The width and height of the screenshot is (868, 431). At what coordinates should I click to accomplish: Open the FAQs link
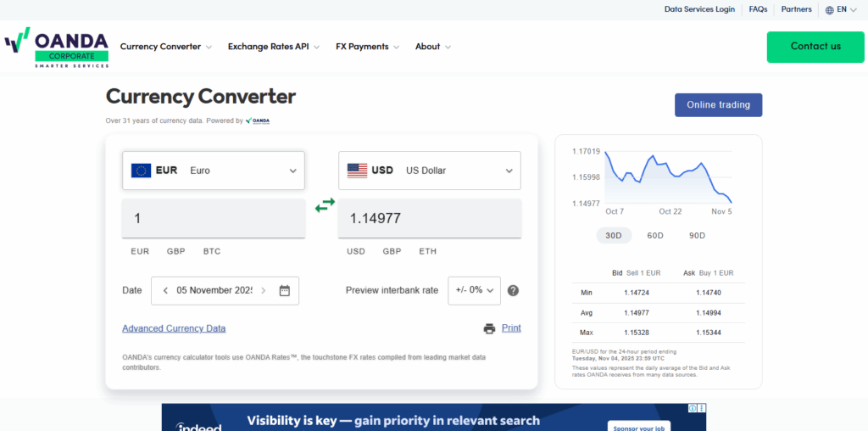click(x=758, y=9)
